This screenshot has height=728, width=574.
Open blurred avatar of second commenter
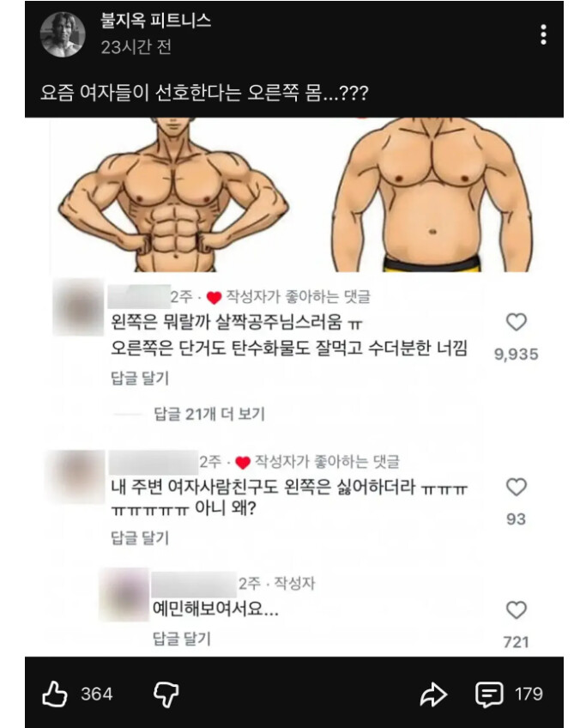click(76, 476)
